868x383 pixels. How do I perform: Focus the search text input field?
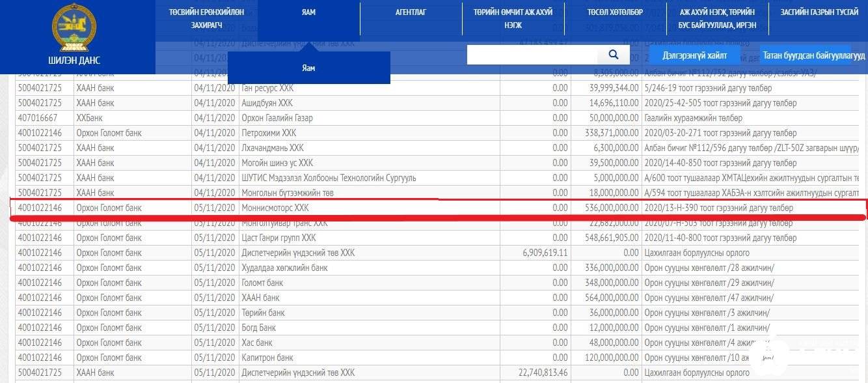(532, 55)
